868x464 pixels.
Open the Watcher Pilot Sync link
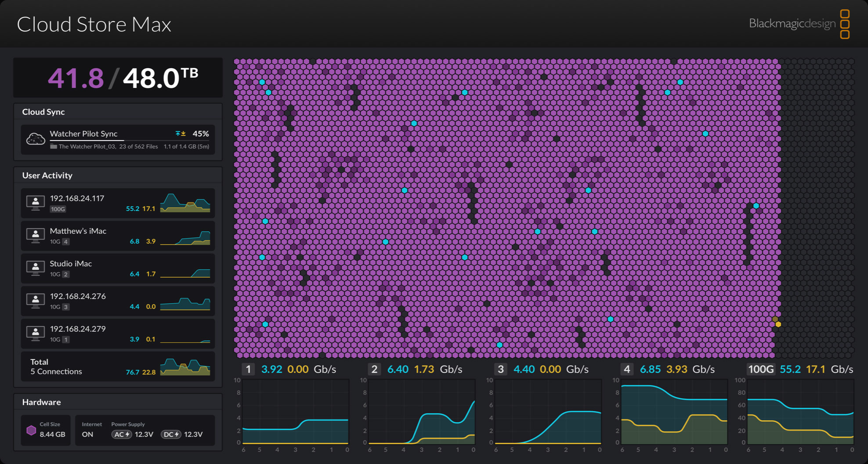click(x=83, y=134)
